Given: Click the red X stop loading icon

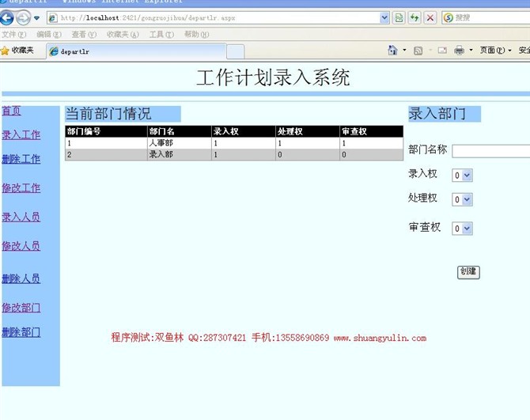Looking at the screenshot, I should click(430, 18).
